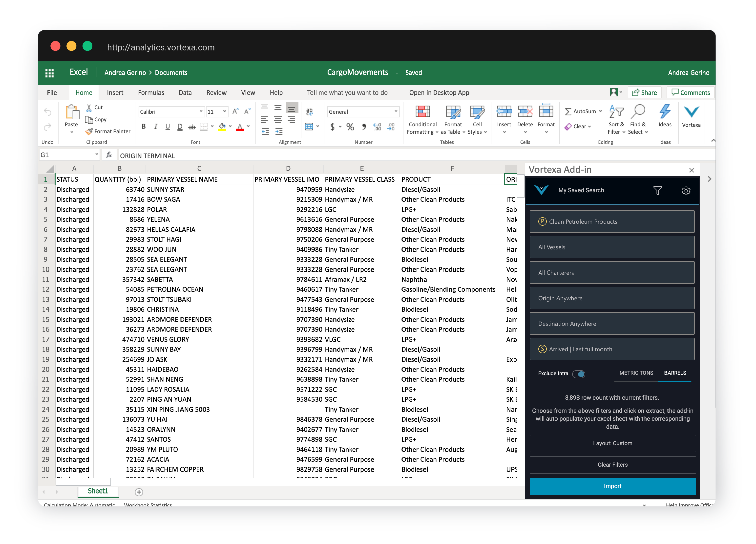Increase the font size
The width and height of the screenshot is (756, 544).
tap(235, 111)
